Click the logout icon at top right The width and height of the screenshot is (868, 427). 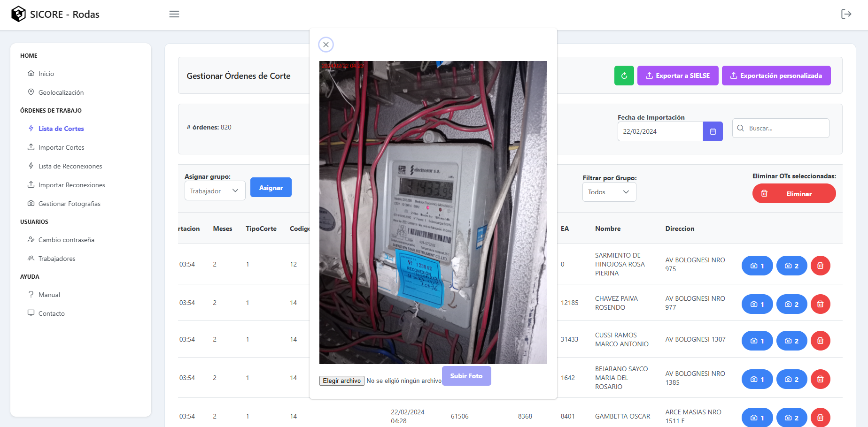(846, 14)
